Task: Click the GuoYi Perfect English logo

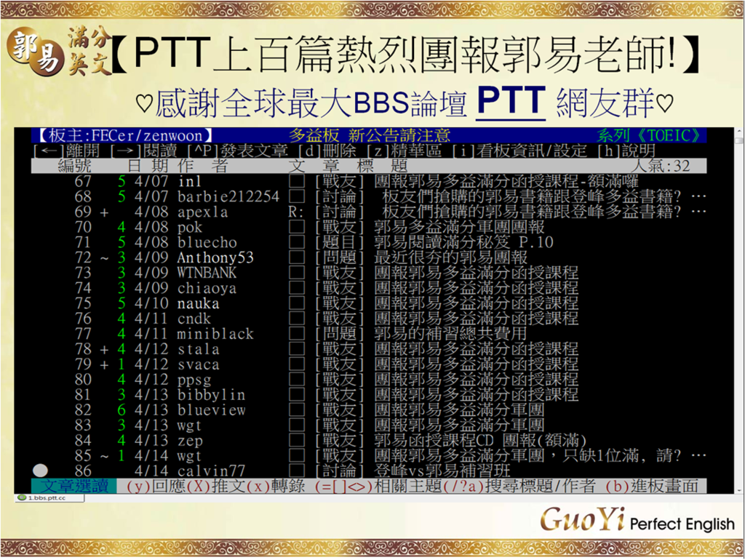Action: tap(637, 519)
